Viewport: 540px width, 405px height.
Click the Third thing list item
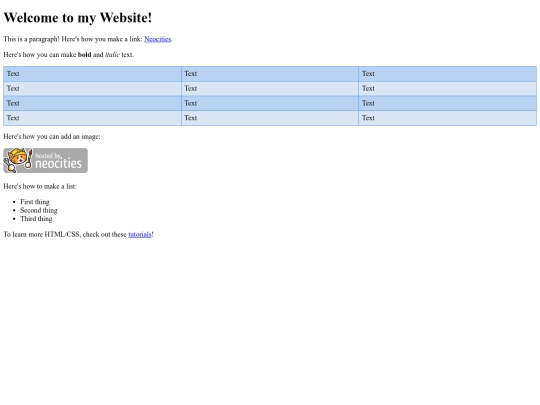click(36, 219)
